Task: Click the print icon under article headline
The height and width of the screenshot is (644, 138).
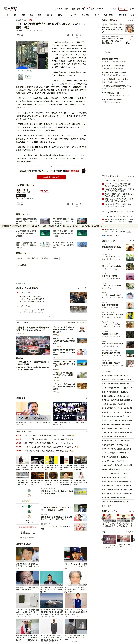Action: 22,35
